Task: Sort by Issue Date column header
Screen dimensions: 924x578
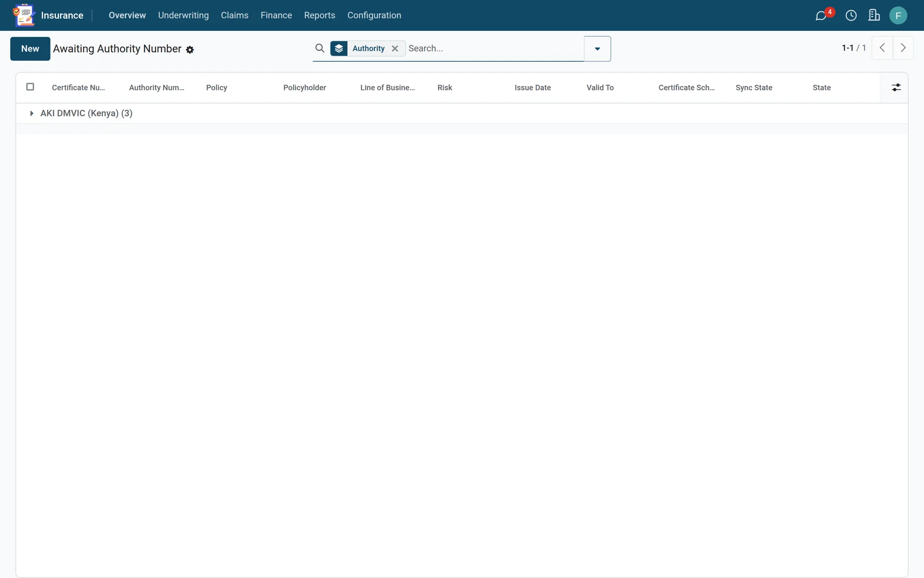Action: [533, 88]
